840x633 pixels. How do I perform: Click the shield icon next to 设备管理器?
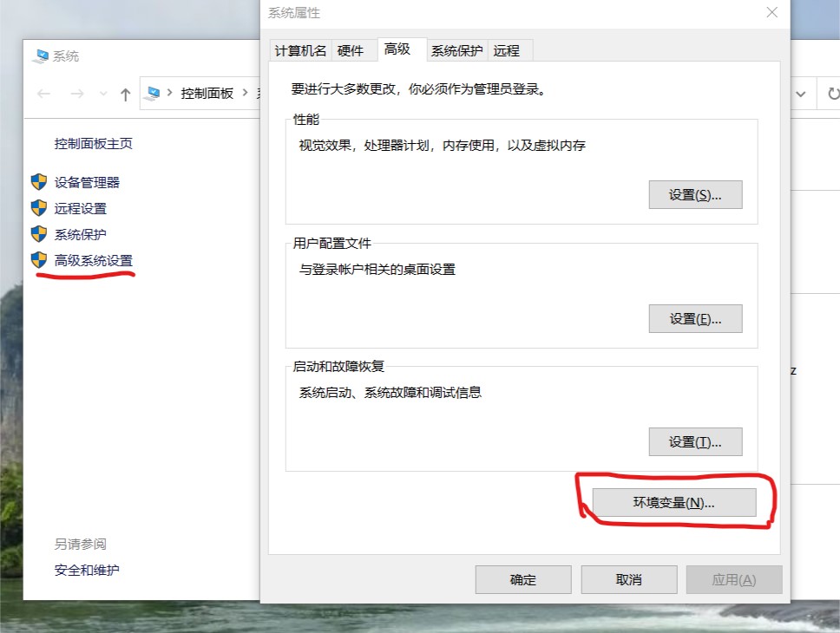point(38,182)
